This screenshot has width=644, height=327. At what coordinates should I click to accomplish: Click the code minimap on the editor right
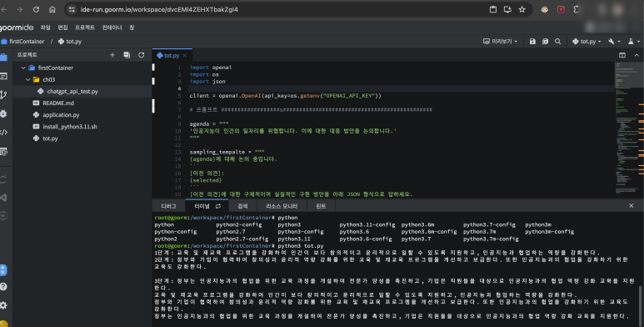click(x=626, y=128)
